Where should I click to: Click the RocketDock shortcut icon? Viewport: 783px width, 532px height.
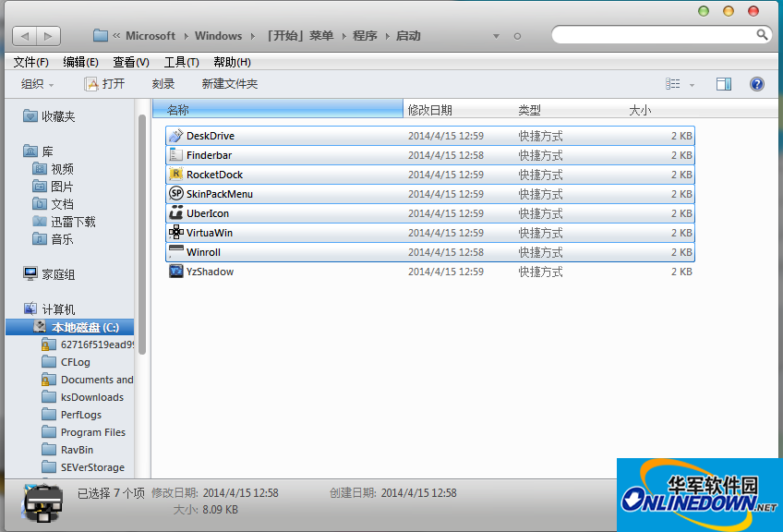(x=175, y=174)
